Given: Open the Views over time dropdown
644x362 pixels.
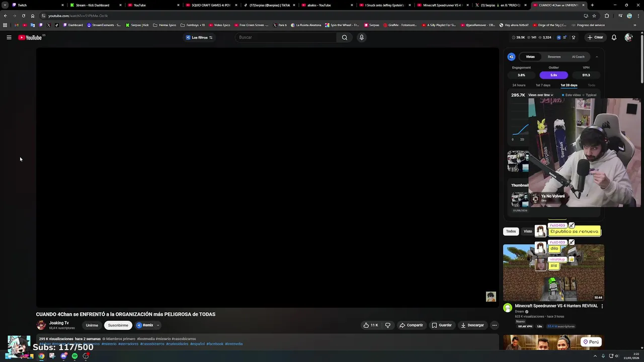Looking at the screenshot, I should 540,95.
